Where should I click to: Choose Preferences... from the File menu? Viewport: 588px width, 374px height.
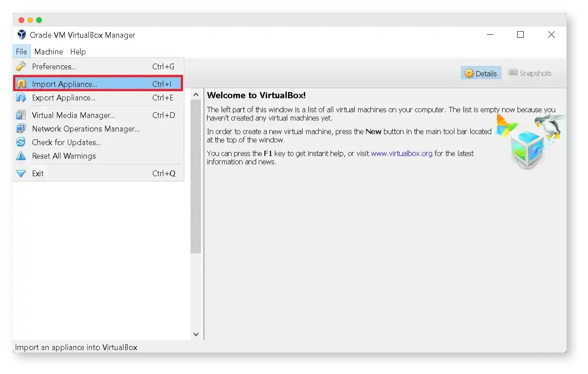tap(98, 67)
